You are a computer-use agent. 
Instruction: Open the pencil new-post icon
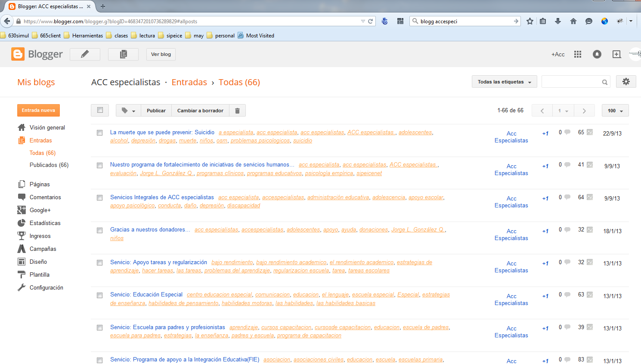(x=85, y=54)
